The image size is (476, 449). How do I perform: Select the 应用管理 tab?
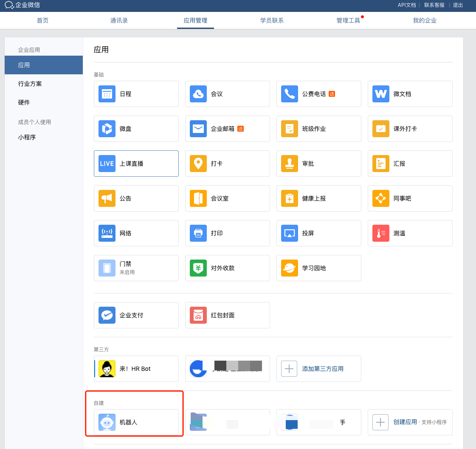click(195, 20)
